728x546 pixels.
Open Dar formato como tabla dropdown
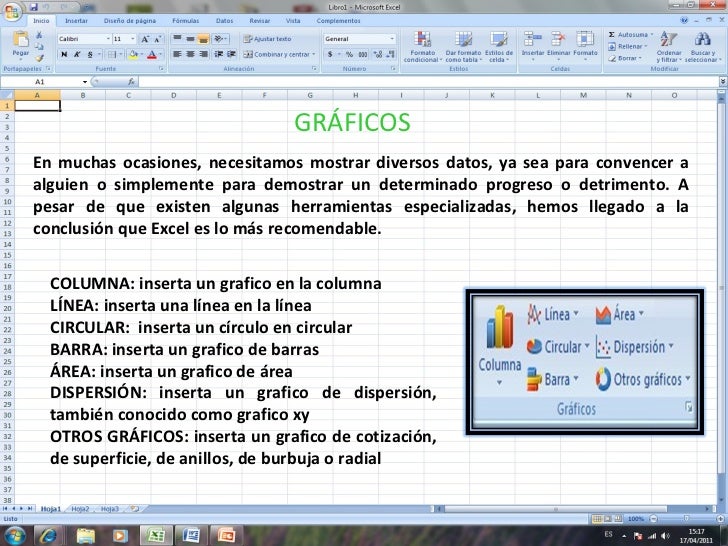(x=463, y=46)
